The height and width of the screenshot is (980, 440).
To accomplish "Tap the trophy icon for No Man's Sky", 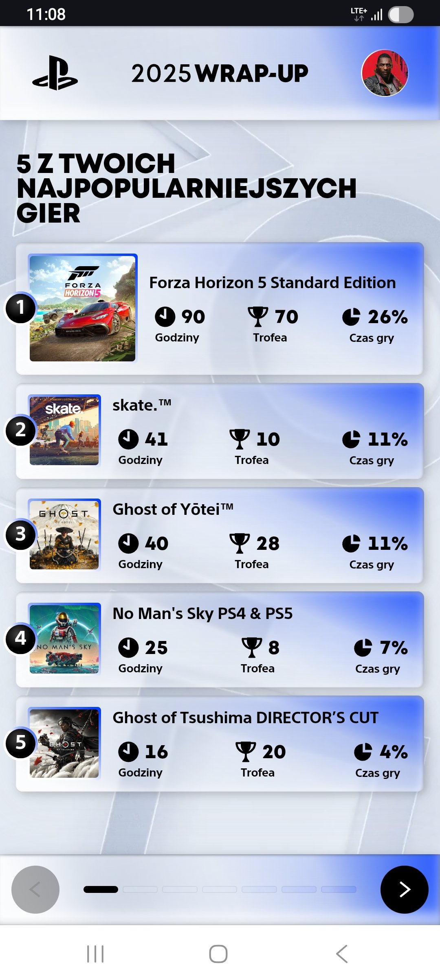I will tap(252, 647).
